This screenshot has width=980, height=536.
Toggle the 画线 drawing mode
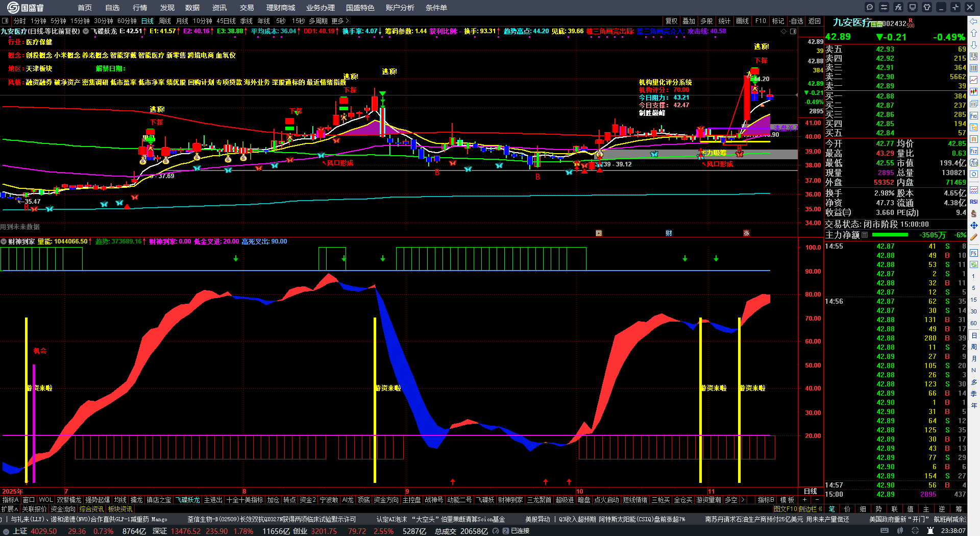point(742,21)
